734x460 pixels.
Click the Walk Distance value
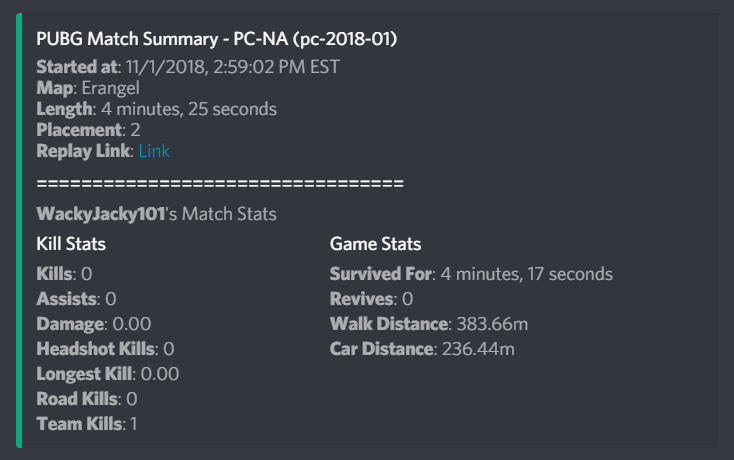(x=498, y=324)
